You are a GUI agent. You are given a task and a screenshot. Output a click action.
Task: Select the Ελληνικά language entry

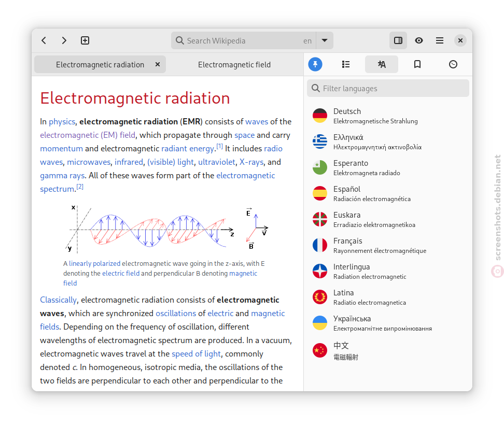388,141
